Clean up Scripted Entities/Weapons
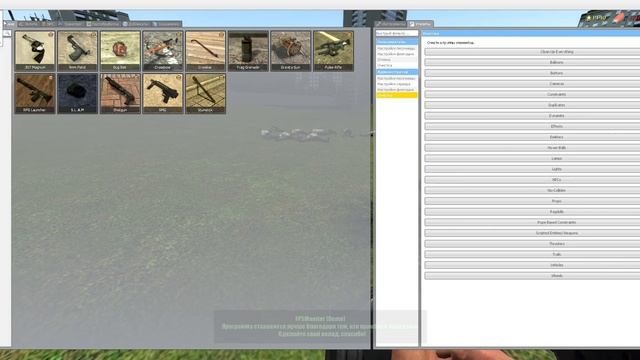This screenshot has height=360, width=640. [x=532, y=233]
